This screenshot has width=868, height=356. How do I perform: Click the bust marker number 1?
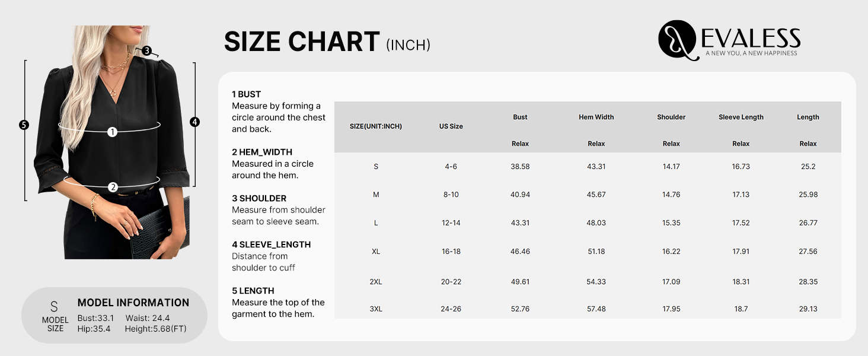tap(112, 132)
